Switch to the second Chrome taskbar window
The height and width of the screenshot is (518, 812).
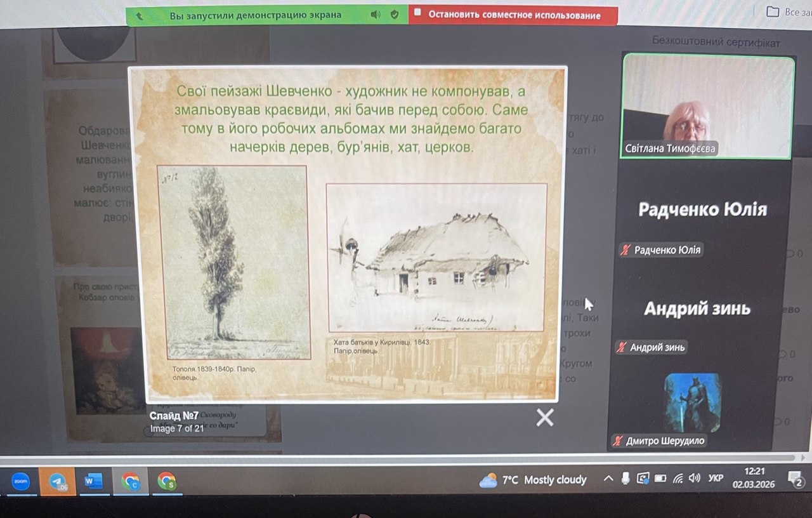pyautogui.click(x=166, y=481)
